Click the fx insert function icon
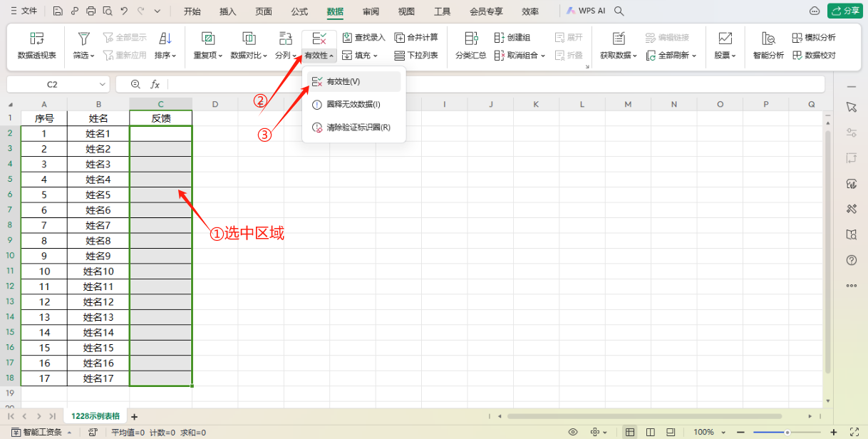The image size is (868, 439). point(155,84)
